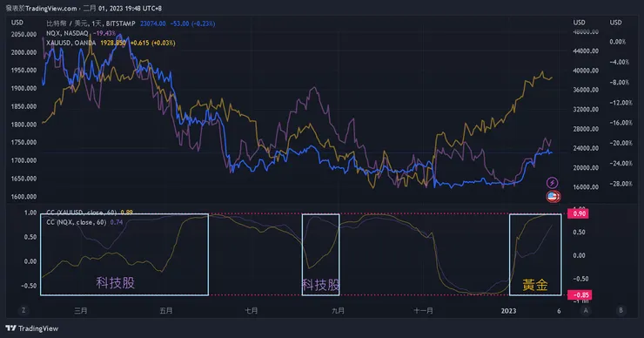Click the 40000.00 right axis value
The width and height of the screenshot is (644, 338).
click(586, 71)
